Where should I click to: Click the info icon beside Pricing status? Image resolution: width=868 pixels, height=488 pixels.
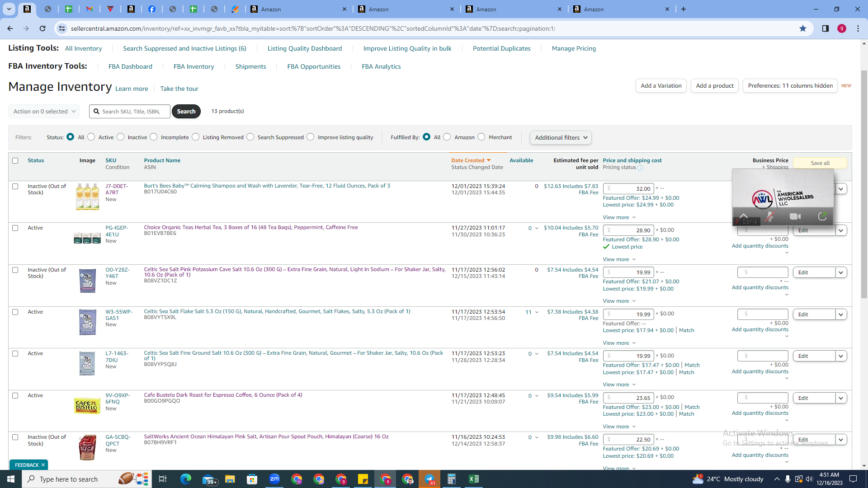(x=640, y=168)
